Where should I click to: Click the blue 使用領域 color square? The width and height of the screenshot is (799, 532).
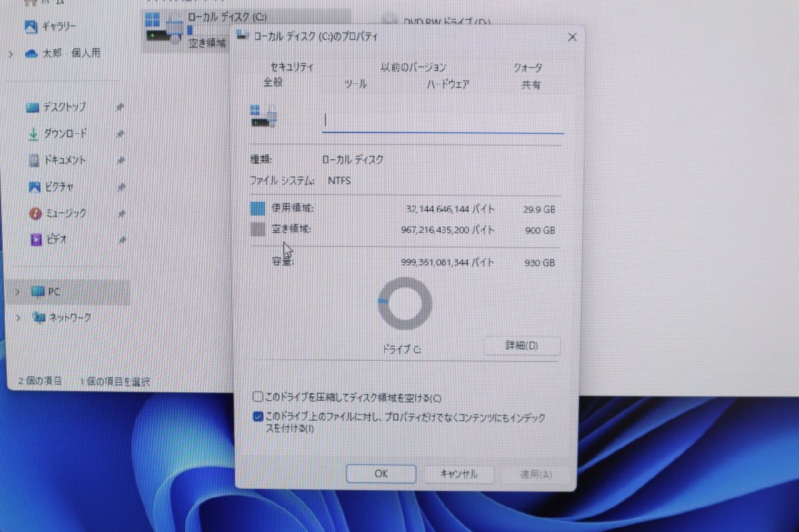coord(257,209)
